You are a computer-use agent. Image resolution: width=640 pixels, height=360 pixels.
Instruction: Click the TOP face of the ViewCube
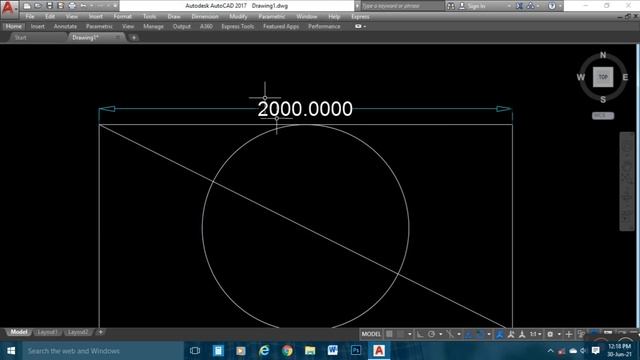pos(603,77)
